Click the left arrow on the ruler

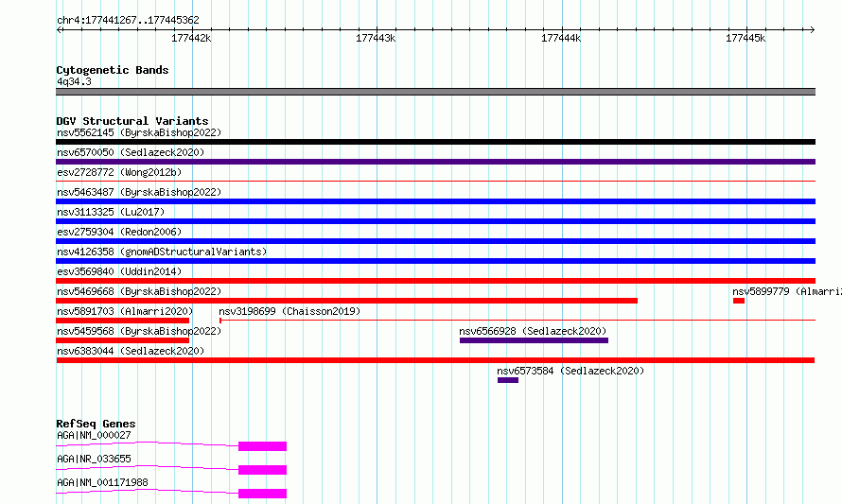(x=60, y=30)
